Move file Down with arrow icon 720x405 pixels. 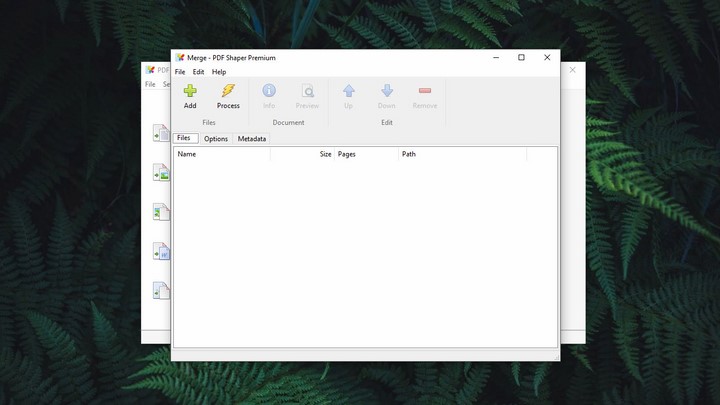(x=387, y=90)
